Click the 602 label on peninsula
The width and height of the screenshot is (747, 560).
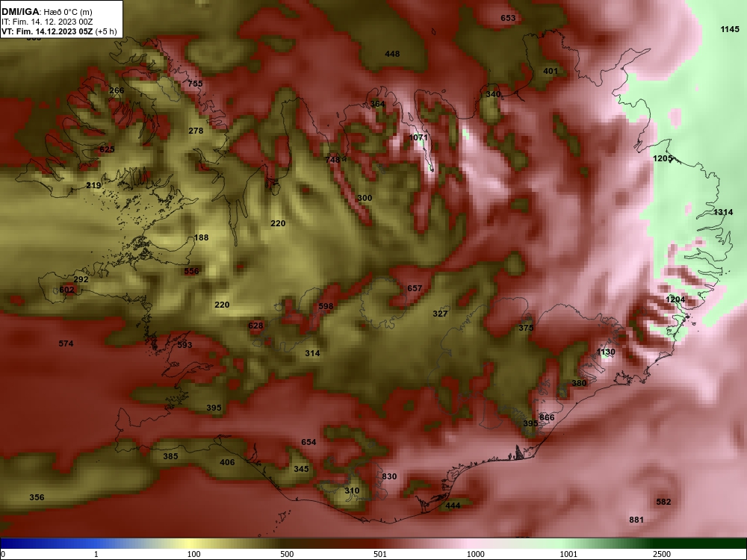pos(66,290)
